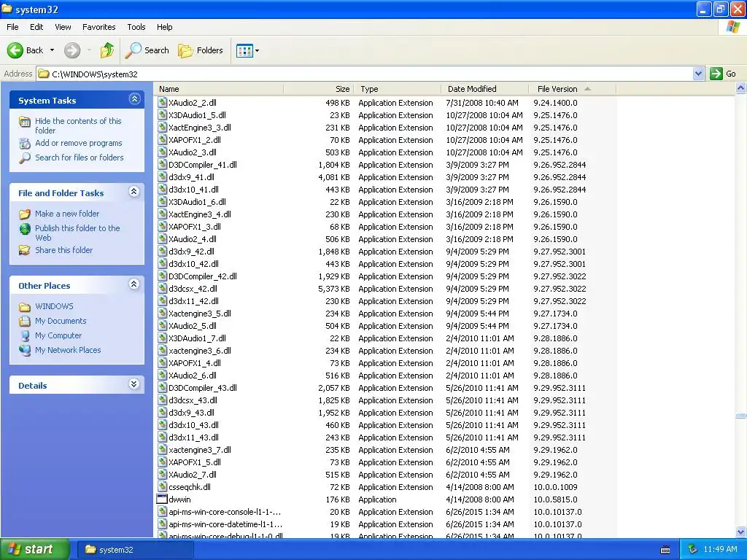
Task: Click the keyboard icon in the taskbar
Action: [x=665, y=550]
